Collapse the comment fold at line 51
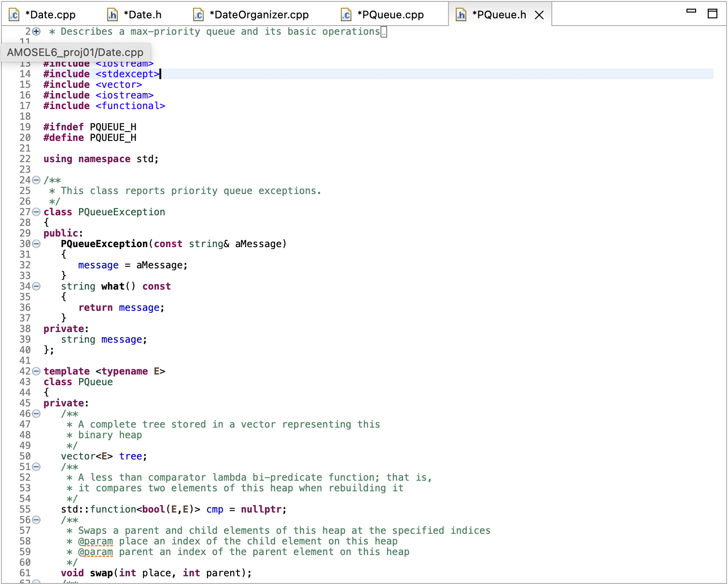The image size is (728, 584). [36, 467]
